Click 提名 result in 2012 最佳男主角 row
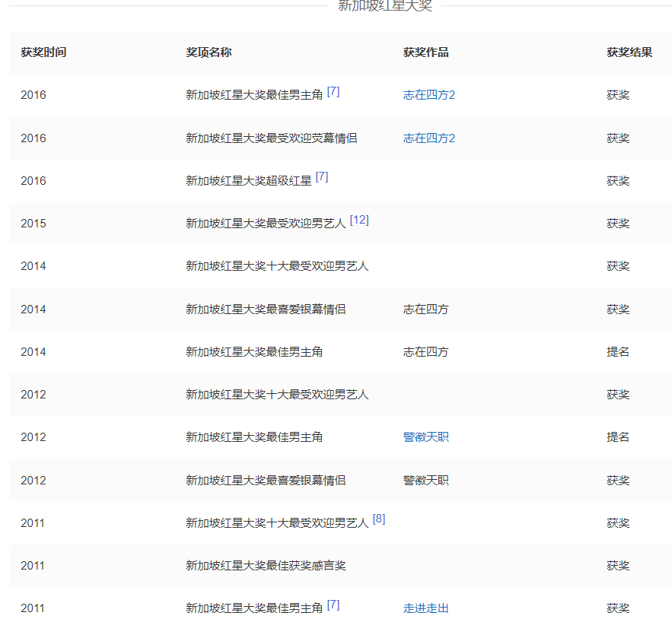This screenshot has width=672, height=619. click(618, 437)
